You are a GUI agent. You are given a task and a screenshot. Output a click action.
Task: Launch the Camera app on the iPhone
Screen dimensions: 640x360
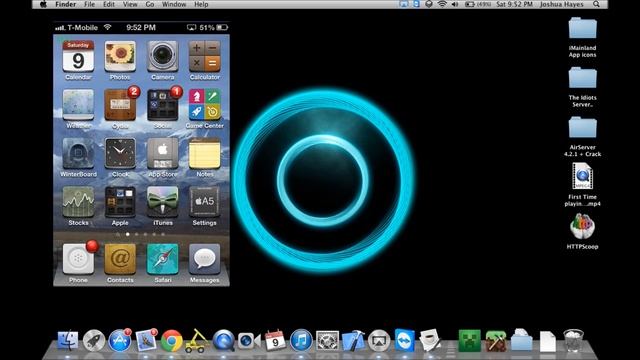(x=162, y=57)
